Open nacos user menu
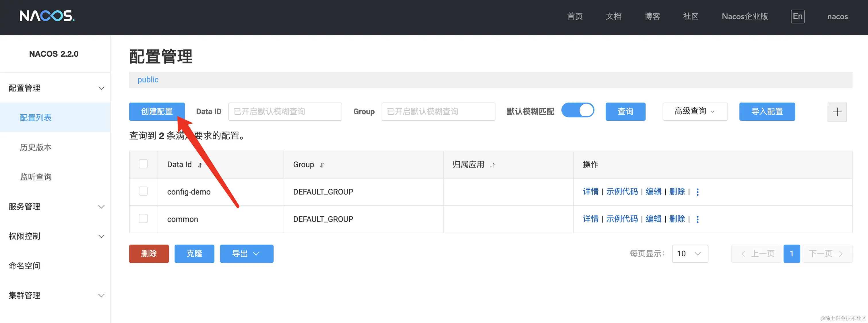The image size is (868, 323). tap(837, 16)
